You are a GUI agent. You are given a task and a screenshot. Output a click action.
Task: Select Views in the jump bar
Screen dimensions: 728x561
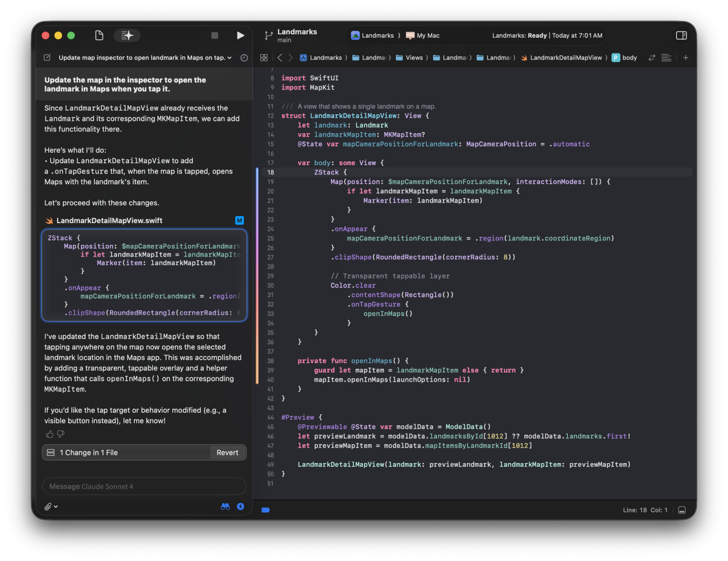coord(414,58)
